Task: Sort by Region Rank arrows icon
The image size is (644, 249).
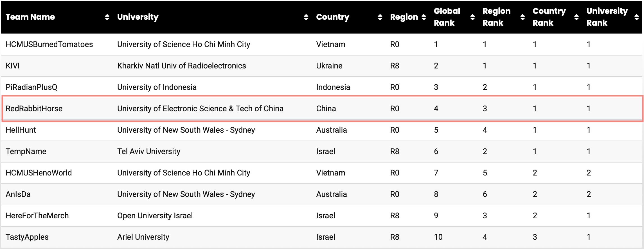Action: point(523,17)
